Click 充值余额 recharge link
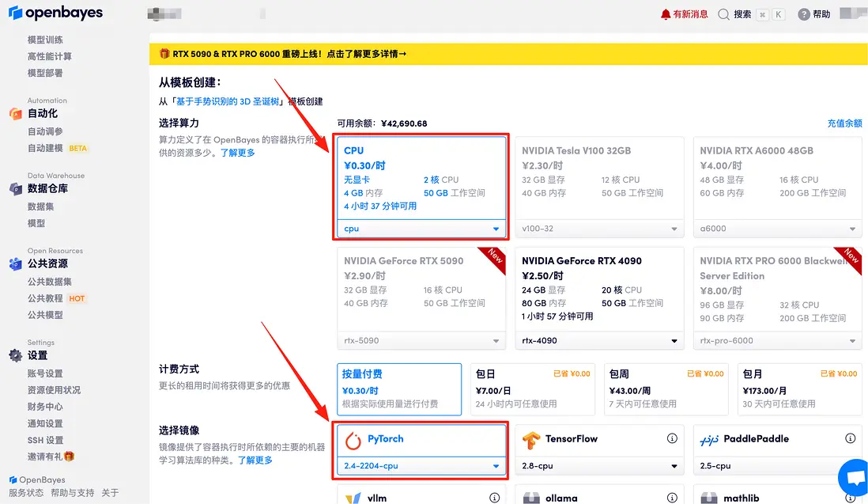Viewport: 868px width, 504px height. coord(844,123)
